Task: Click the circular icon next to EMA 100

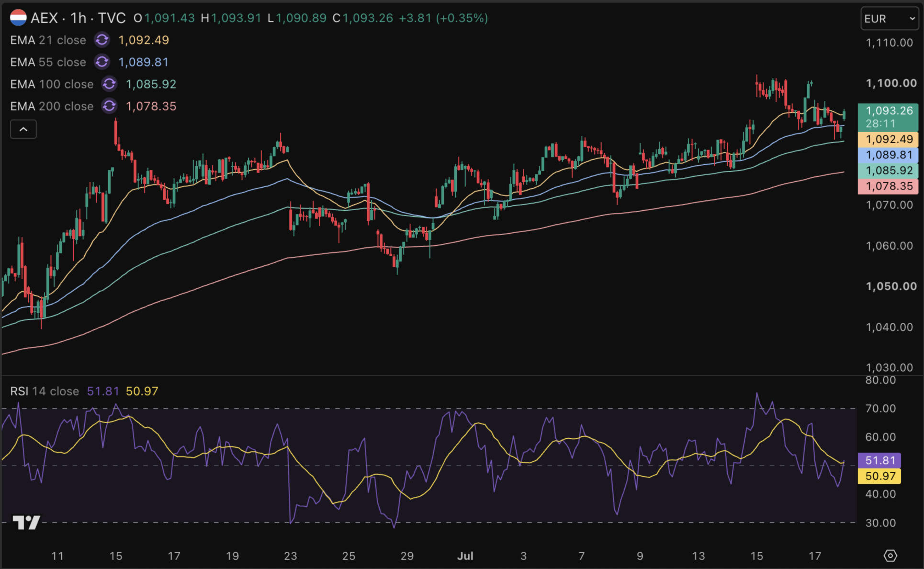Action: [109, 84]
